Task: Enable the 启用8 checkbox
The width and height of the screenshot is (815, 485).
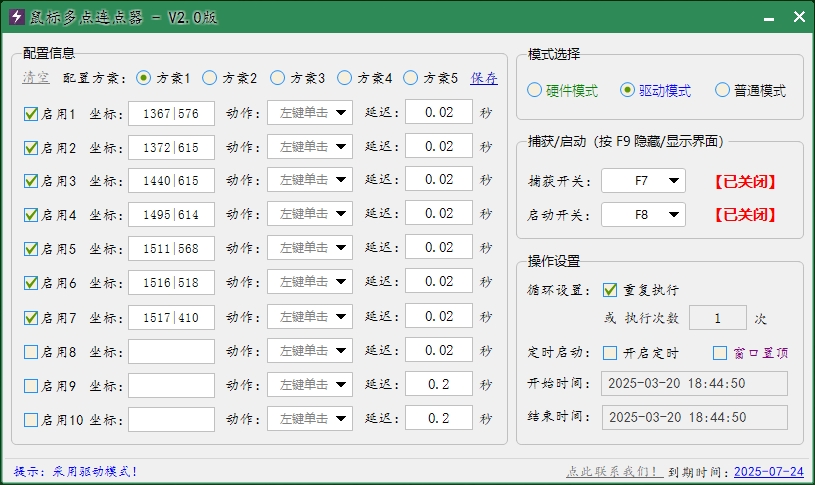Action: click(x=31, y=352)
